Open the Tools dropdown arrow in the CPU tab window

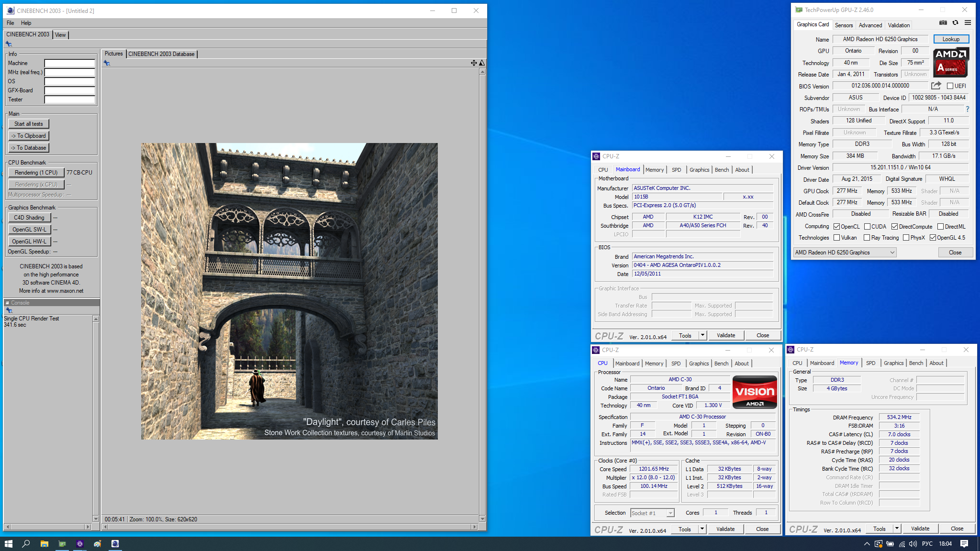[x=702, y=529]
